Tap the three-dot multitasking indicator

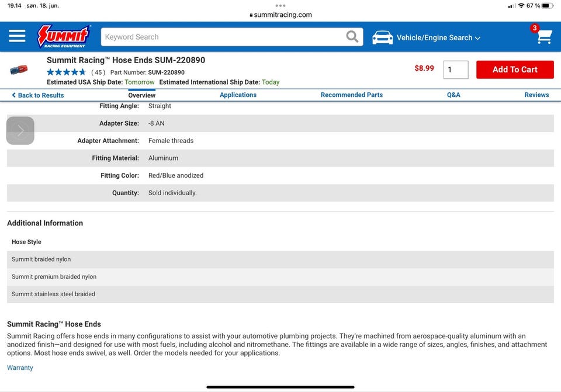[x=280, y=6]
